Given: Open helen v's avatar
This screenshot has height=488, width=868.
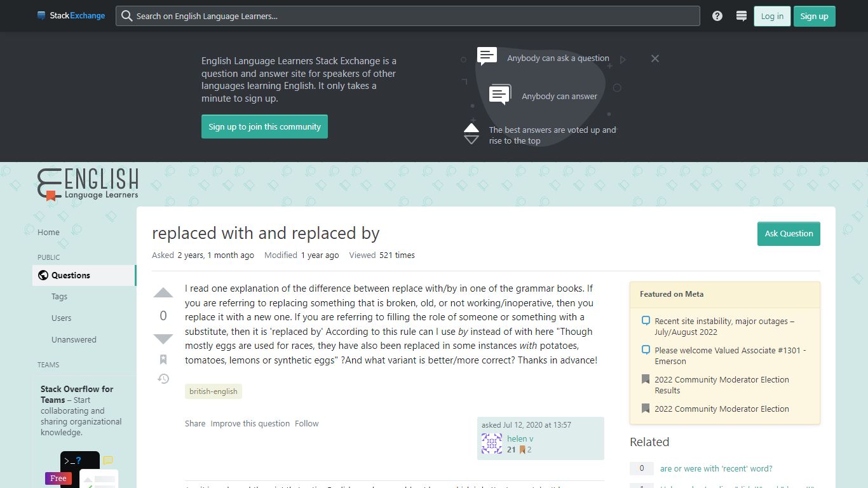Looking at the screenshot, I should click(x=492, y=444).
